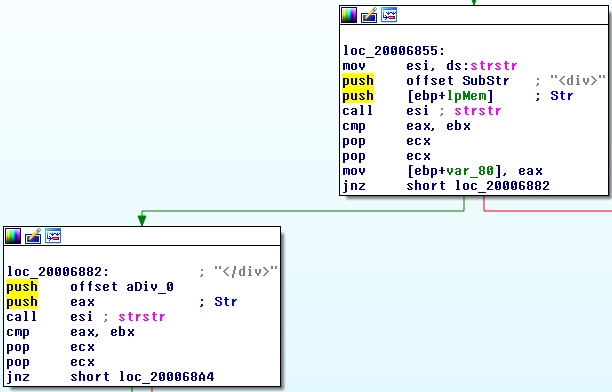Click the offset aDiv_0 operand
This screenshot has height=392, width=612.
tap(122, 287)
